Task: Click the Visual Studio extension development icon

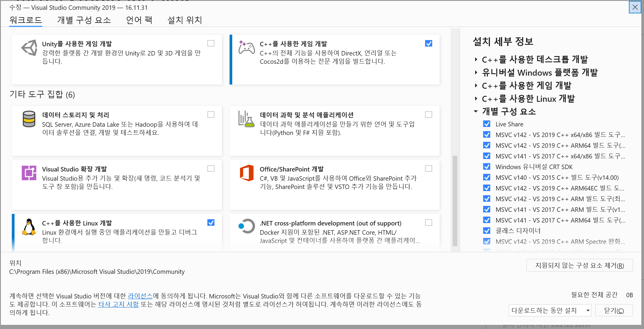Action: pyautogui.click(x=29, y=173)
